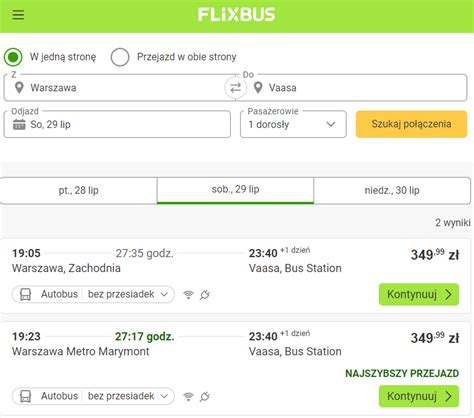This screenshot has width=474, height=418.
Task: Click the power plug icon on the 19:23 trip
Action: tap(205, 396)
